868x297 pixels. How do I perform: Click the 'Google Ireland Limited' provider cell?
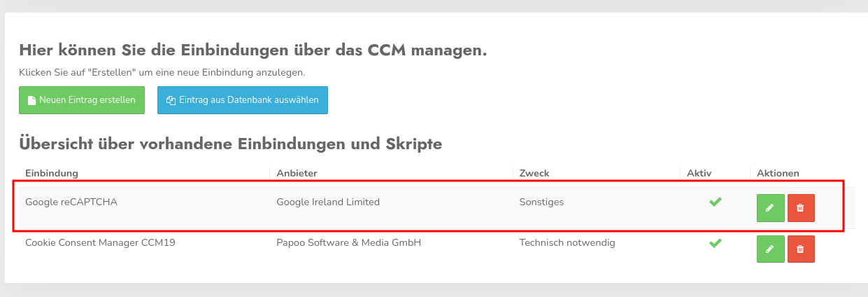pos(328,202)
